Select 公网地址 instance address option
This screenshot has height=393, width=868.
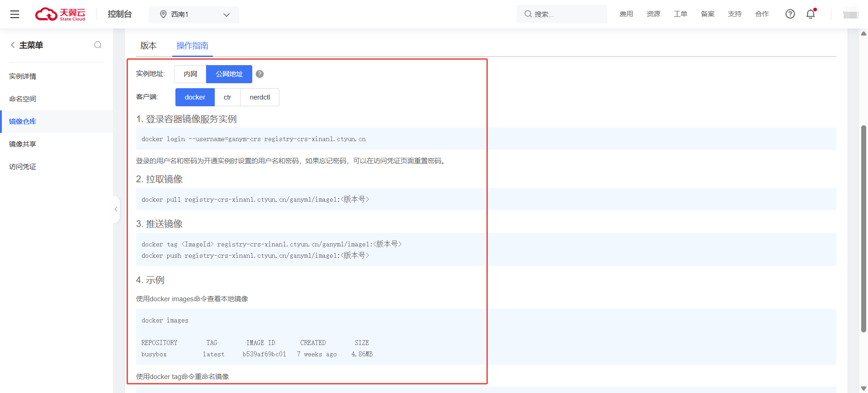[x=229, y=74]
